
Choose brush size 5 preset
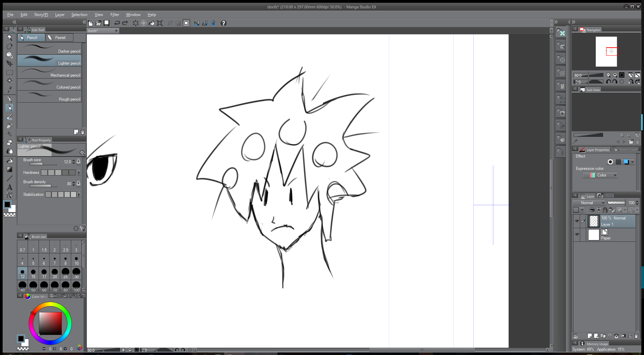click(x=33, y=260)
